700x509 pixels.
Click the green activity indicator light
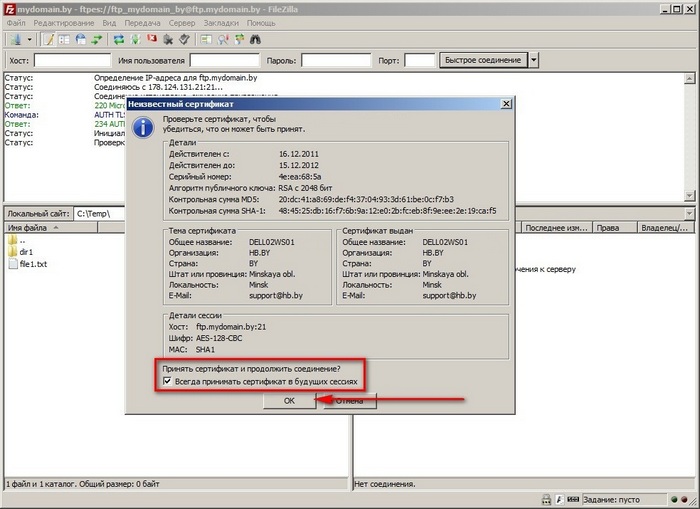(674, 499)
